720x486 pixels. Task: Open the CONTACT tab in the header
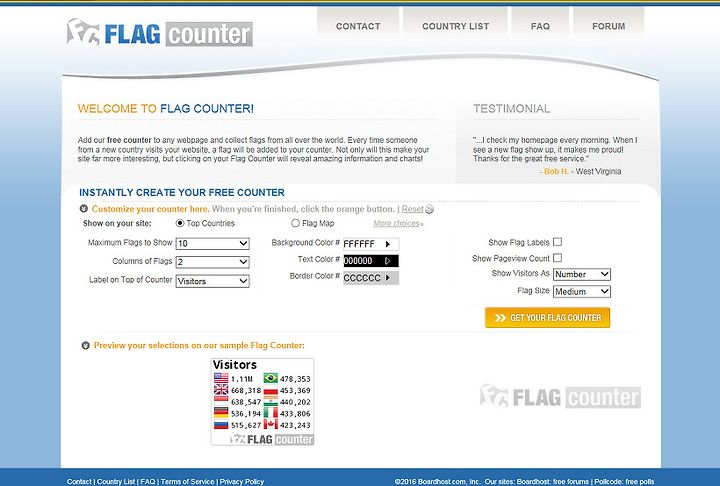click(x=358, y=26)
